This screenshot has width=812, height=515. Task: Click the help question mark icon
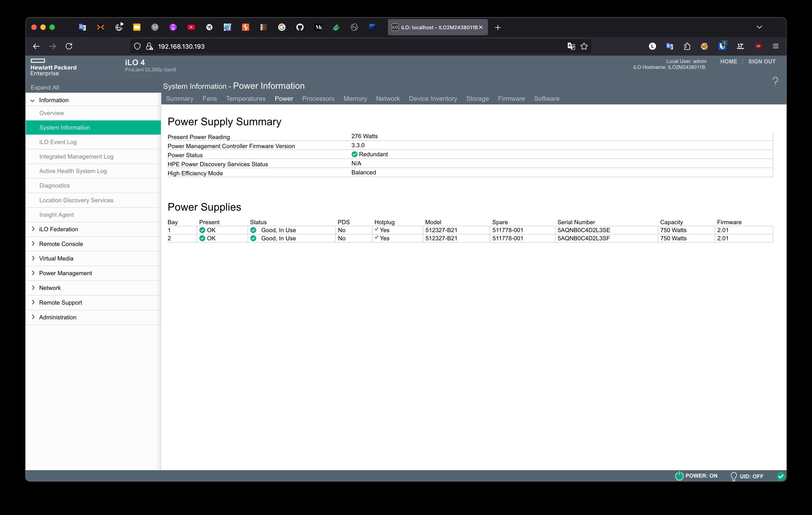click(x=775, y=82)
